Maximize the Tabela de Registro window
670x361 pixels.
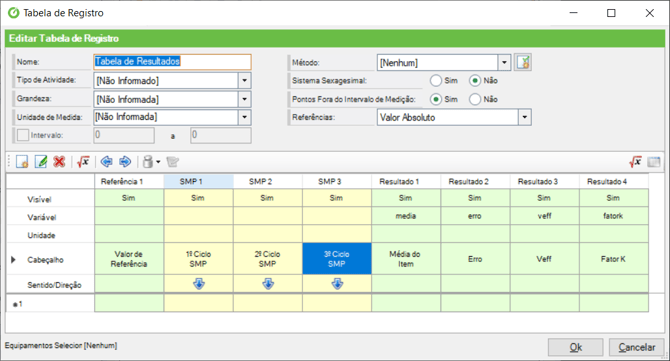[x=611, y=13]
